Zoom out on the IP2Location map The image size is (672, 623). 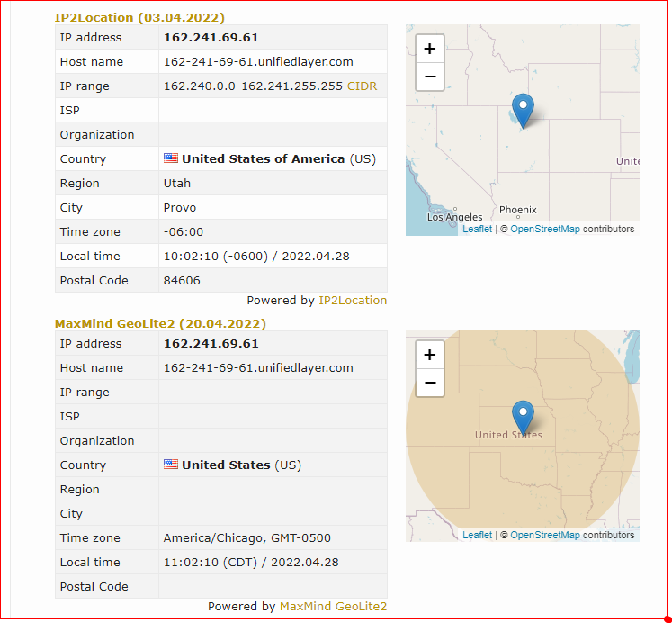[430, 77]
